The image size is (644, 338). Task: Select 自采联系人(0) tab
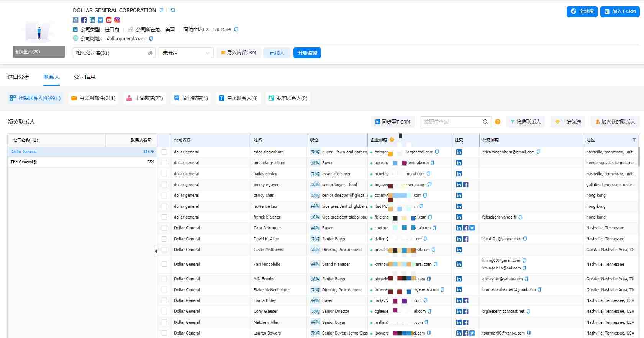pos(238,98)
